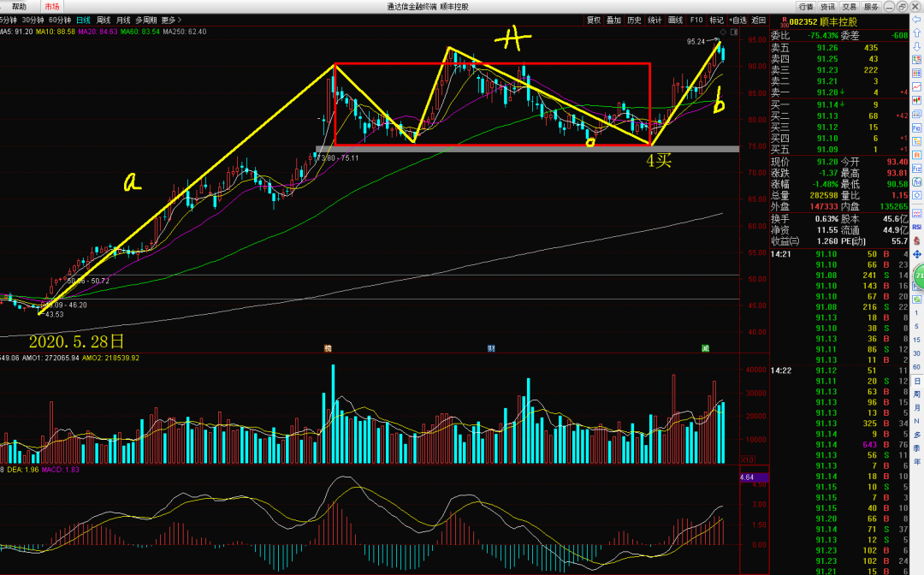Open 多周期 multi-period view tab
This screenshot has width=924, height=575.
(146, 20)
